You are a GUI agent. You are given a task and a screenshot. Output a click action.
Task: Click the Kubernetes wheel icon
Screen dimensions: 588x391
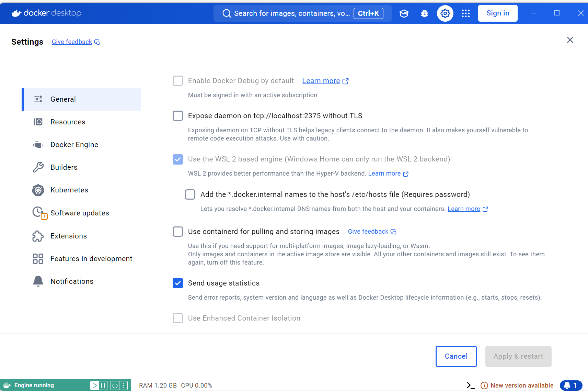tap(38, 190)
